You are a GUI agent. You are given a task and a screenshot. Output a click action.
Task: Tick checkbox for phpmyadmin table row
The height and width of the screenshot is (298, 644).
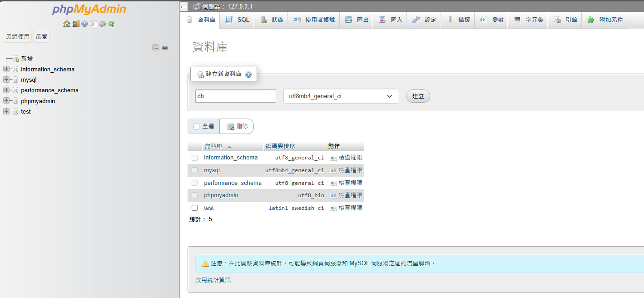coord(194,195)
